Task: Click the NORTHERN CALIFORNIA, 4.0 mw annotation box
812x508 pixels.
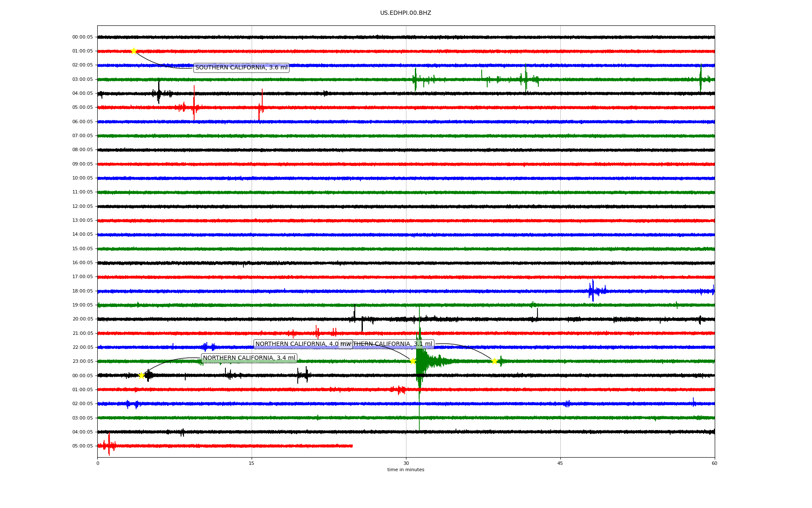Action: tap(296, 344)
